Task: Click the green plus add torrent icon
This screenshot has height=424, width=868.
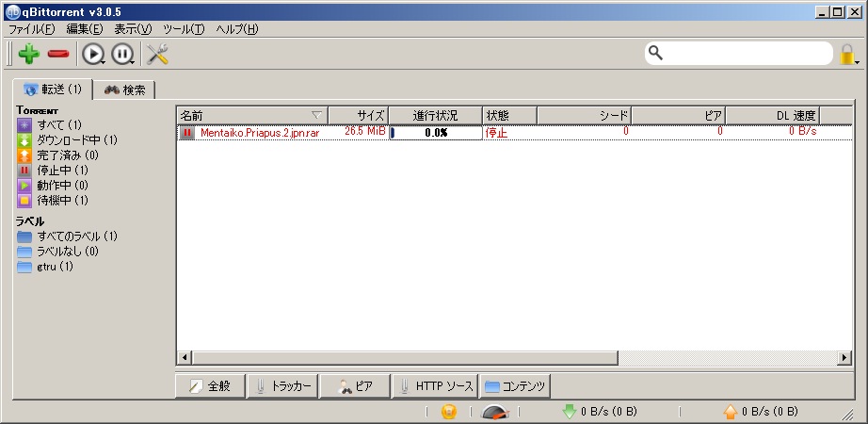Action: (29, 54)
